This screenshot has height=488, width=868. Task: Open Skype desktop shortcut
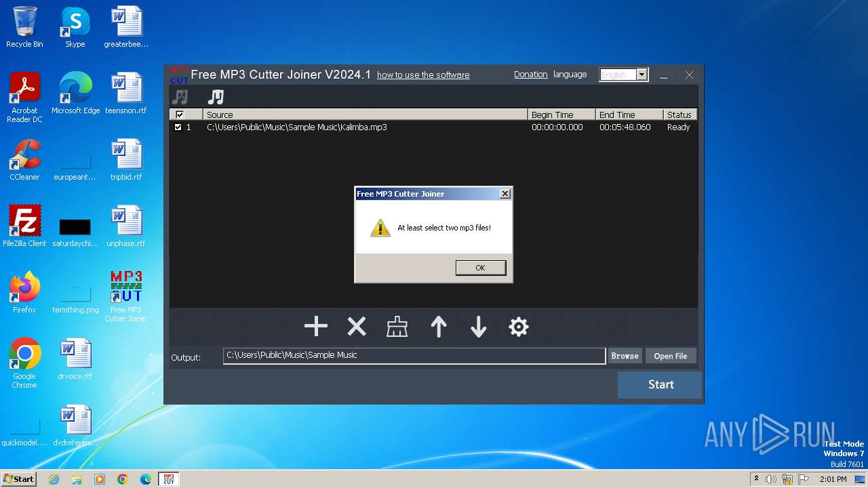75,27
